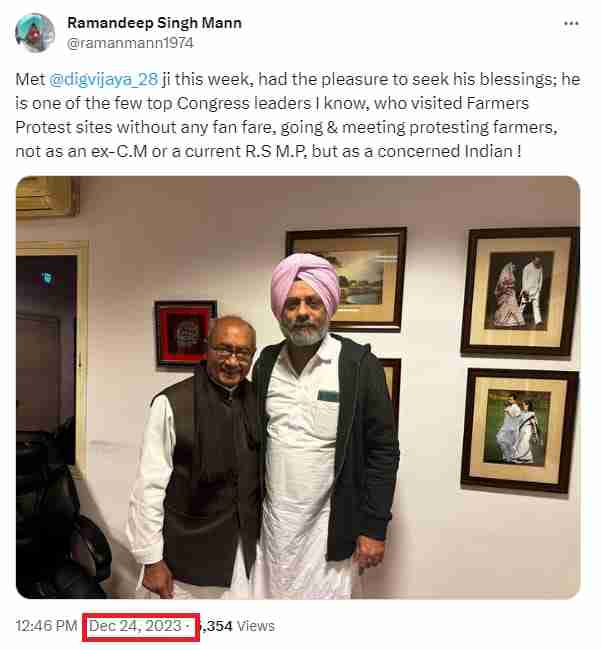Open the Ramandeep Singh Mann display name

coord(154,23)
